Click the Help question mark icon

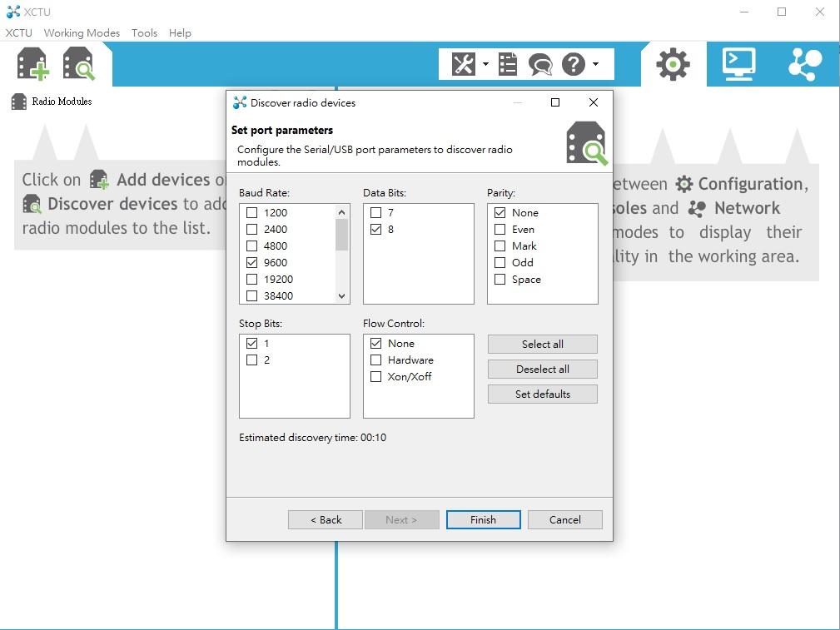tap(574, 64)
